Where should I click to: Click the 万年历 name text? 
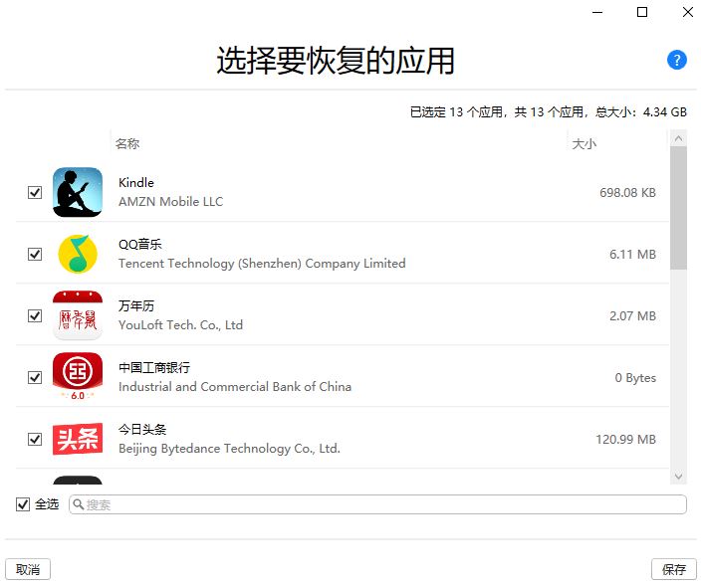[x=136, y=306]
